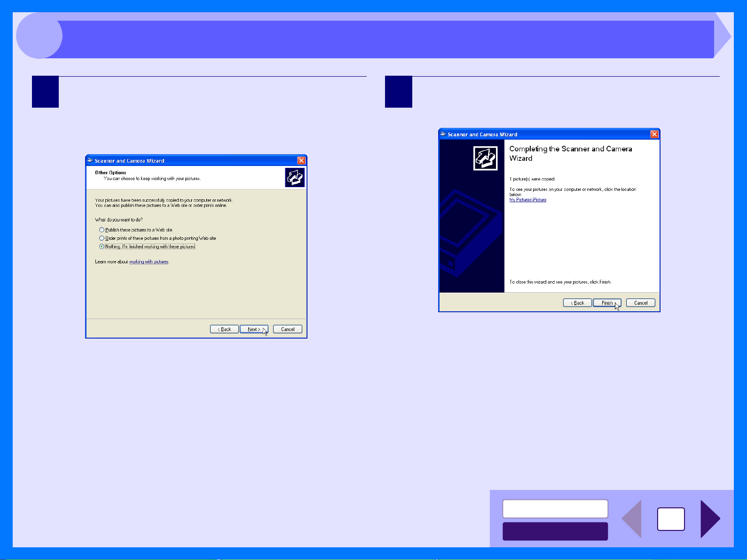Open the My Pictures\Picture location link
The height and width of the screenshot is (560, 747).
pyautogui.click(x=528, y=200)
